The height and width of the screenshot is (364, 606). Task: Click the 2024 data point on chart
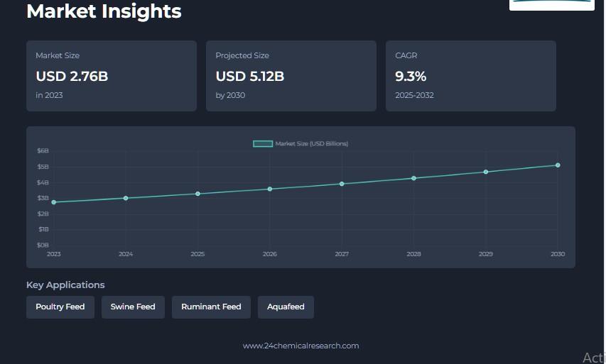[126, 198]
